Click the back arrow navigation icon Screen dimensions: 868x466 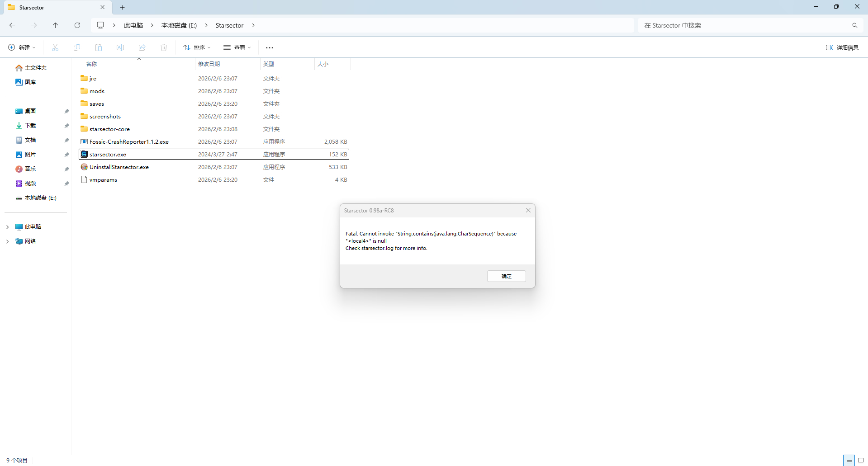12,25
